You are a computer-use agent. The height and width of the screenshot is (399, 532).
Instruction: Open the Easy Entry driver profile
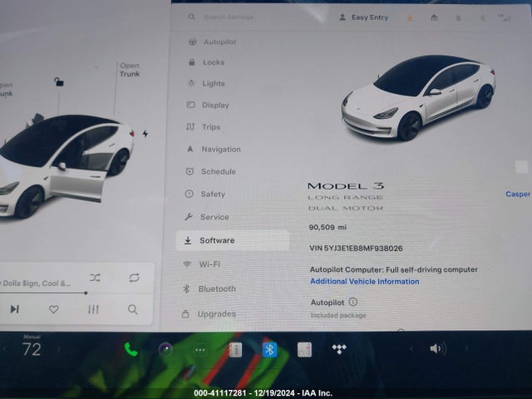364,17
